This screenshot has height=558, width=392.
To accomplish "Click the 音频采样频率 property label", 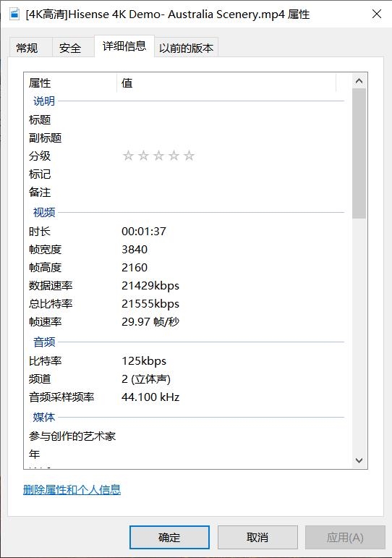I will tap(61, 397).
